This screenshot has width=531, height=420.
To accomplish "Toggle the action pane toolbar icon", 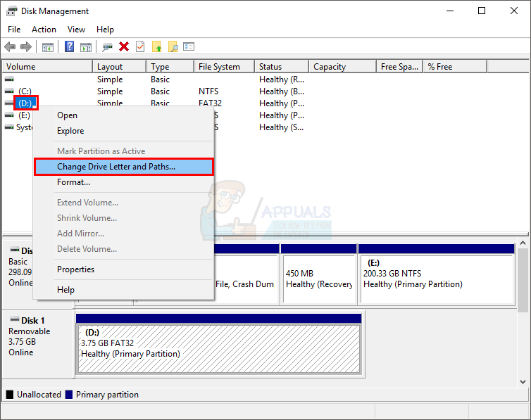I will tap(86, 47).
